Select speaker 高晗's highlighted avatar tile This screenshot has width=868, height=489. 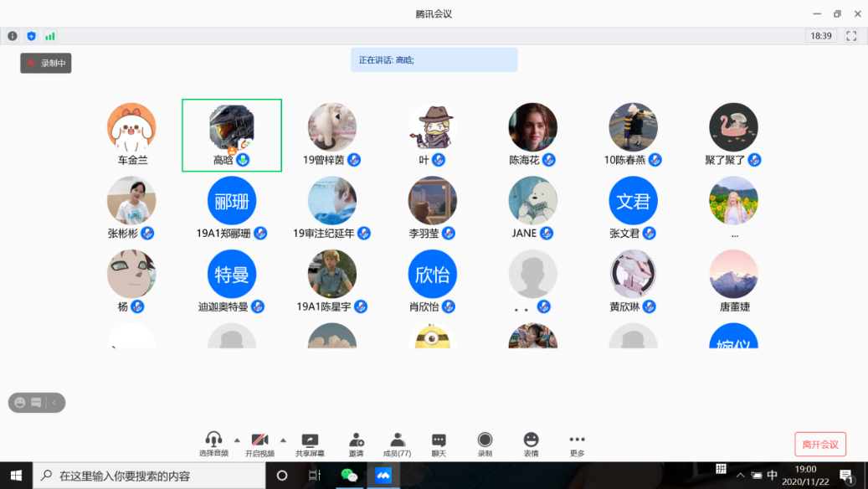click(x=232, y=135)
